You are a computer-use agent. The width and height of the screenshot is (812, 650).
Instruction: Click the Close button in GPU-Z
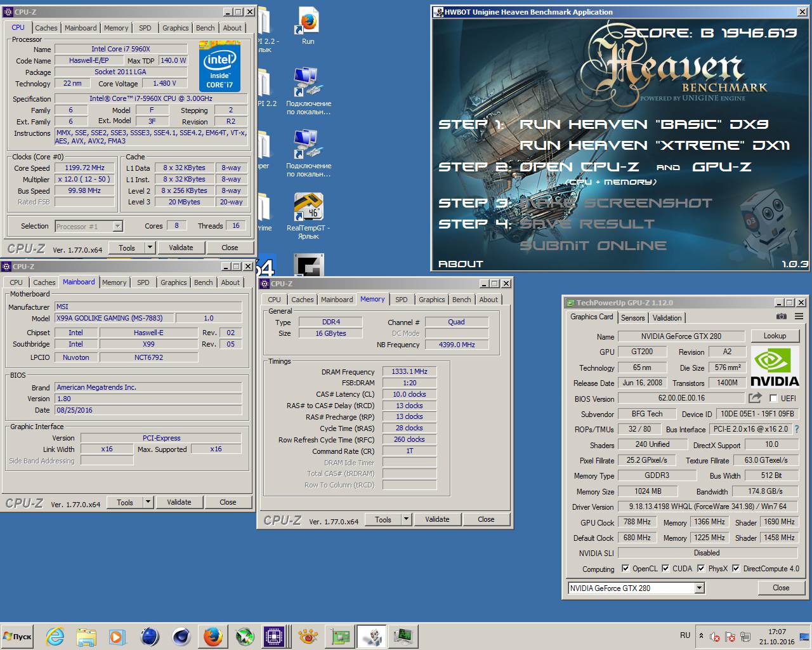pyautogui.click(x=781, y=588)
